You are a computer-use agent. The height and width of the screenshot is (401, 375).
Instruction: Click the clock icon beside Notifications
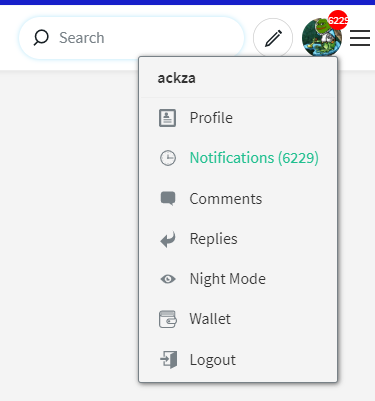pyautogui.click(x=168, y=158)
